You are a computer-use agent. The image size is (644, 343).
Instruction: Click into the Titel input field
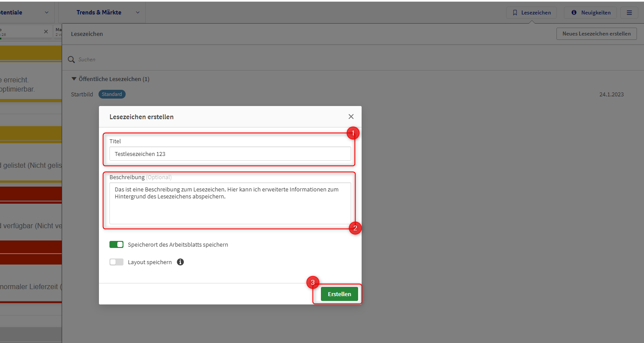pos(230,154)
